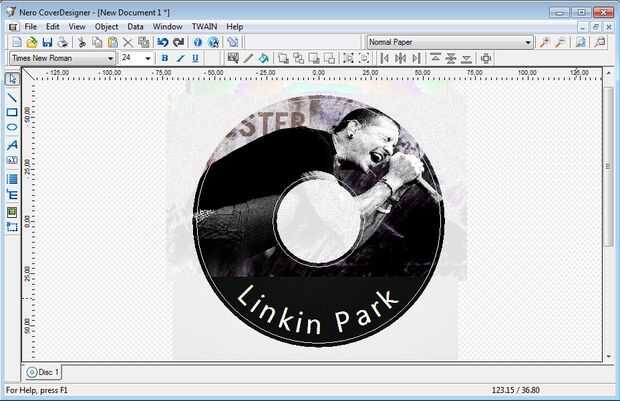Open the Object menu
This screenshot has height=401, width=620.
(106, 27)
